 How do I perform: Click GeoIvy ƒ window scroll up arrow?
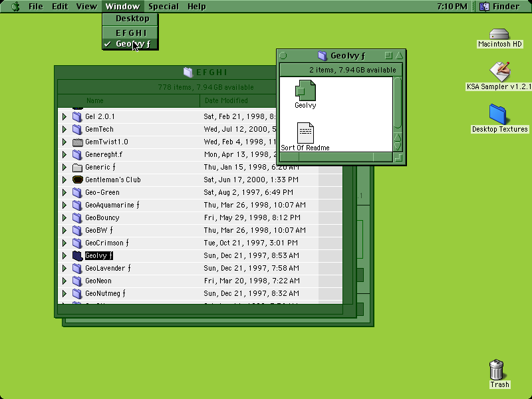398,138
